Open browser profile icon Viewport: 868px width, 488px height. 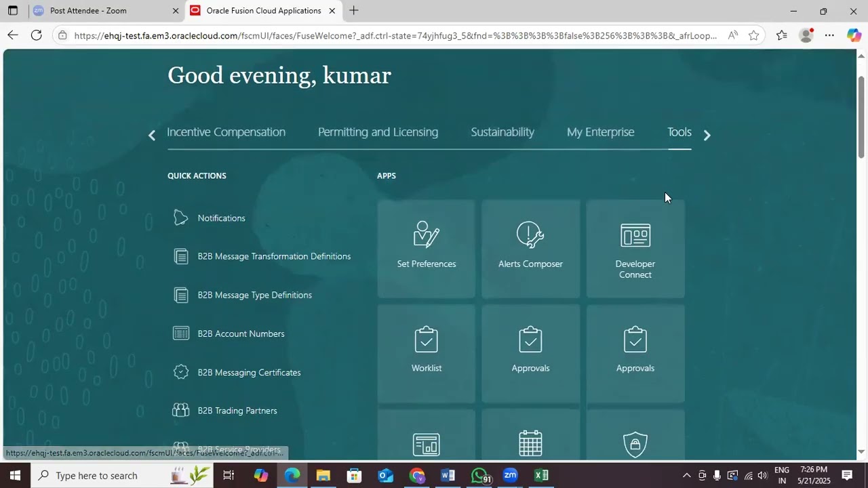(x=806, y=35)
